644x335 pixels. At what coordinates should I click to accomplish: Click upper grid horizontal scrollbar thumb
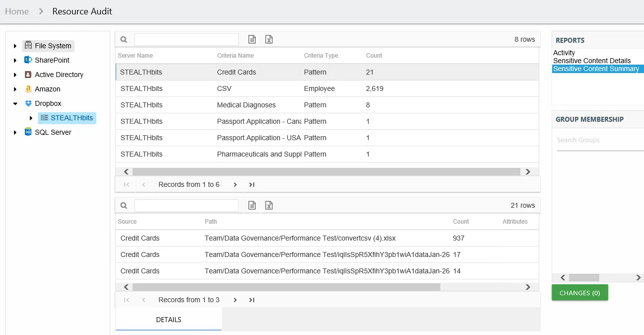coord(326,171)
